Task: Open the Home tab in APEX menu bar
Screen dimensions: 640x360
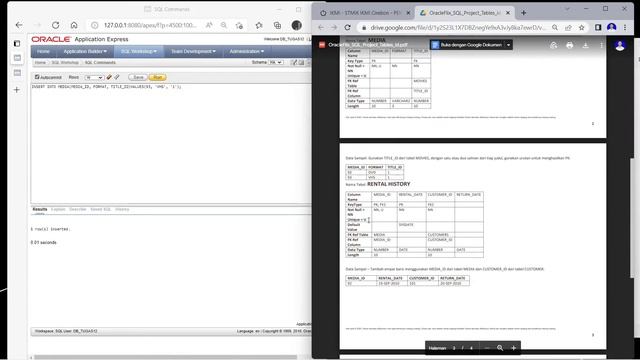Action: pos(43,51)
